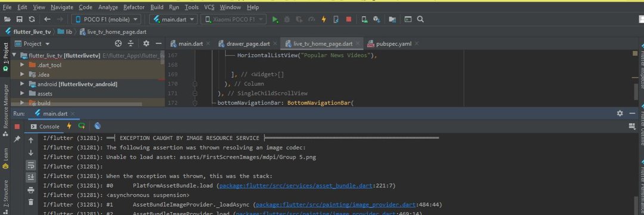Run the app with the green play icon
644x215 pixels.
pos(275,19)
